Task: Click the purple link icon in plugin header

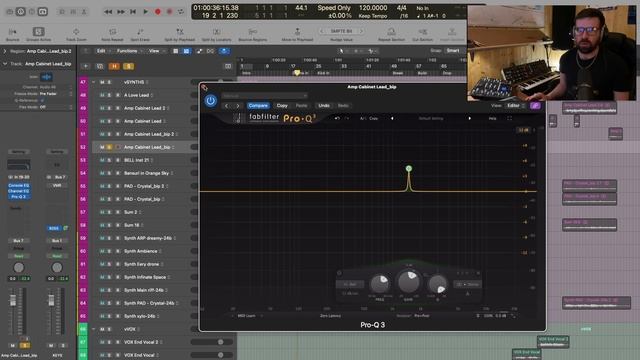Action: click(x=535, y=106)
